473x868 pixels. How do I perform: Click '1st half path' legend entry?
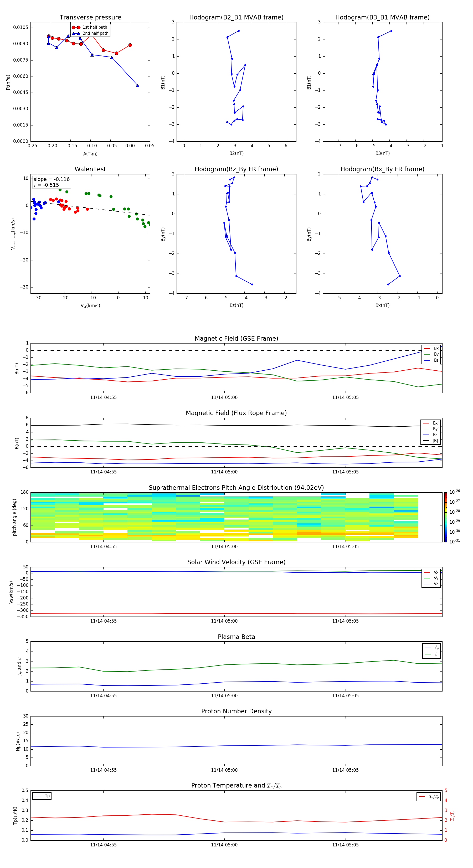pos(90,27)
